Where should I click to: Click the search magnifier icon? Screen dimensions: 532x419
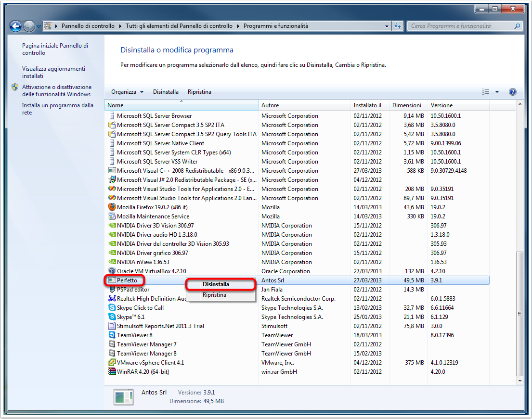pos(517,26)
